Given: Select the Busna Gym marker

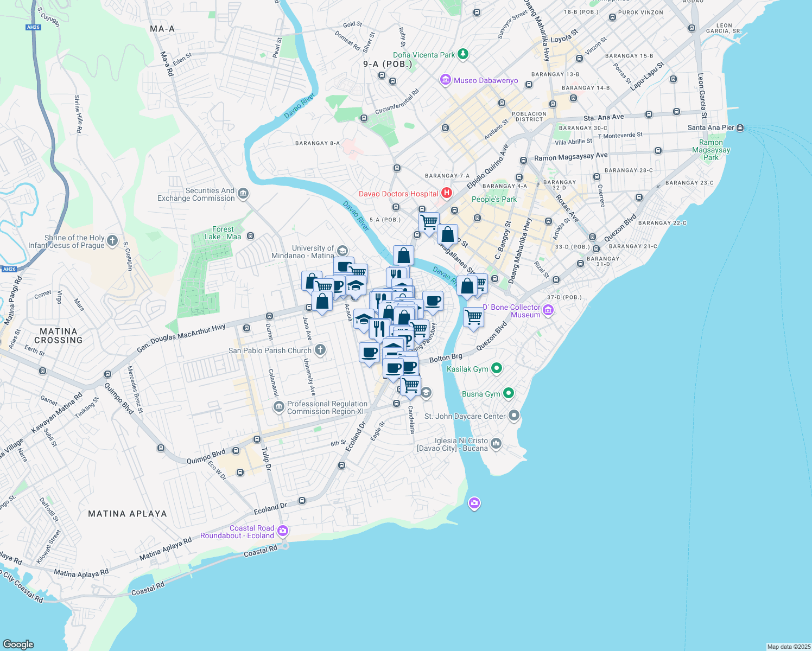Looking at the screenshot, I should pos(508,393).
